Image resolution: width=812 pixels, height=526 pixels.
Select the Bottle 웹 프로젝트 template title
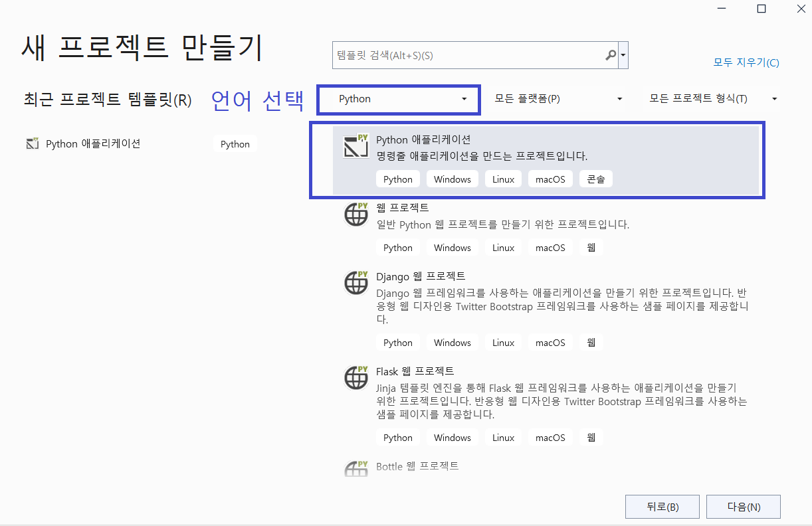point(417,466)
